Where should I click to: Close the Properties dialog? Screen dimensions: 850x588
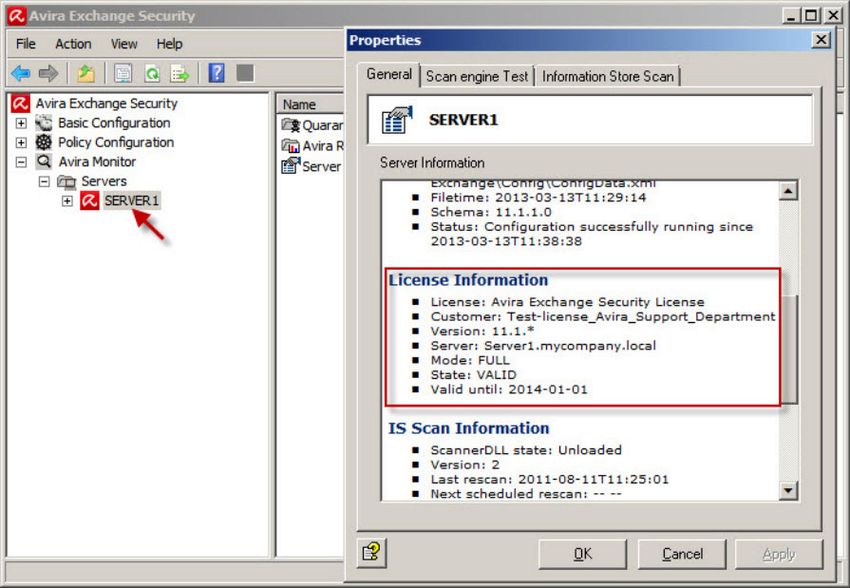pos(821,40)
